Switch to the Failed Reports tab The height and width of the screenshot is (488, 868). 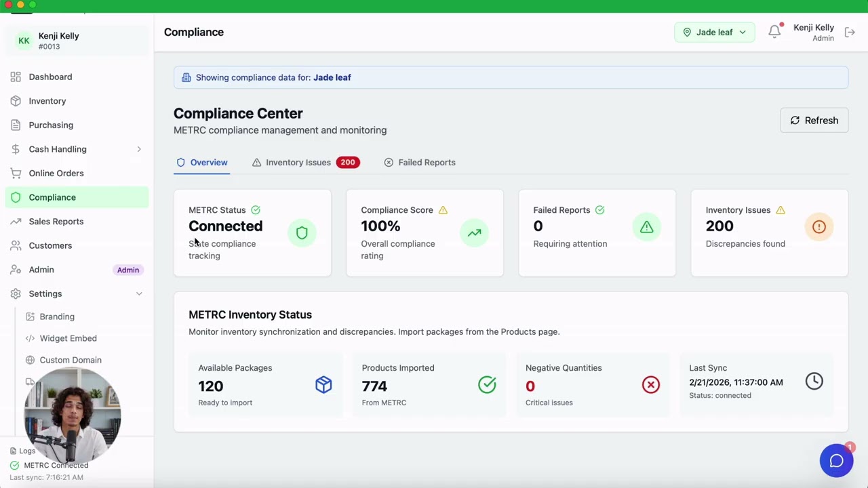click(x=420, y=163)
